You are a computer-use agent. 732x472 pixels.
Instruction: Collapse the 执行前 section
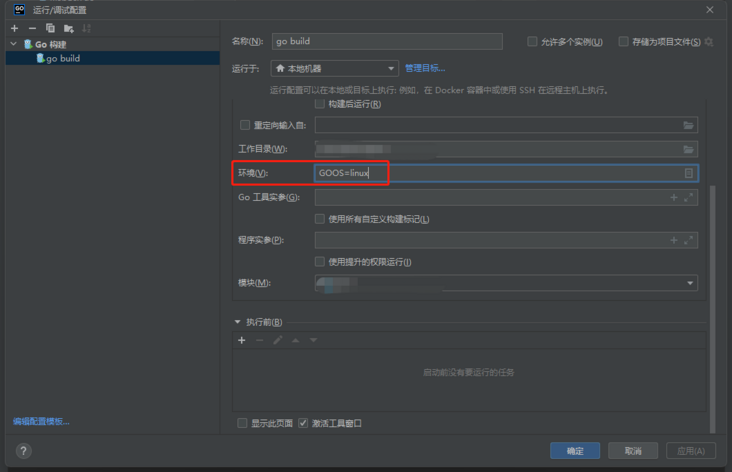[x=238, y=322]
